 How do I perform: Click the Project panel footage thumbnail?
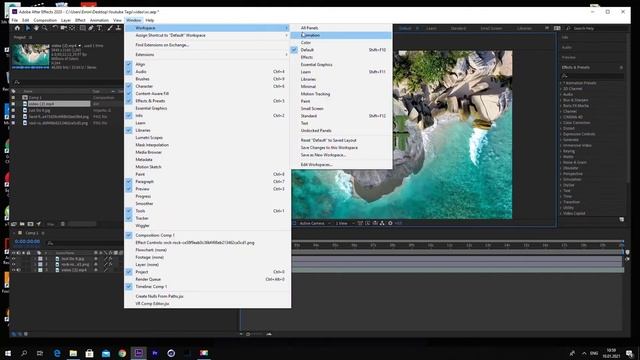(31, 56)
